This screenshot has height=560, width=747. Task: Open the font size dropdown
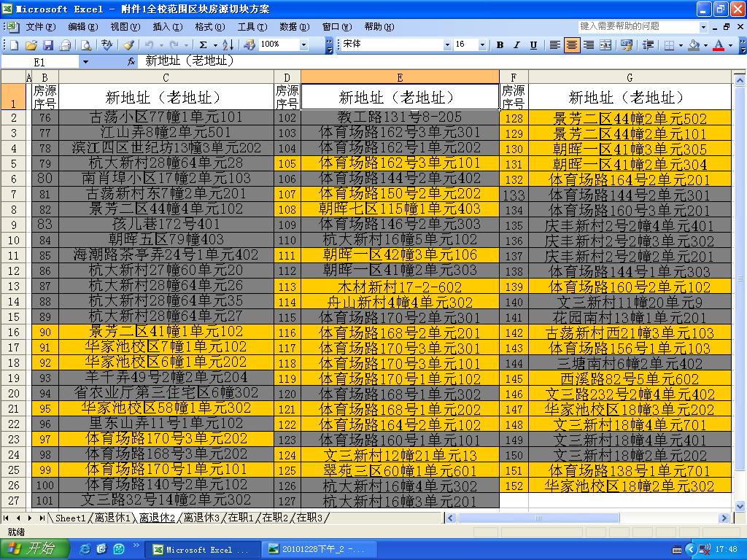[483, 44]
